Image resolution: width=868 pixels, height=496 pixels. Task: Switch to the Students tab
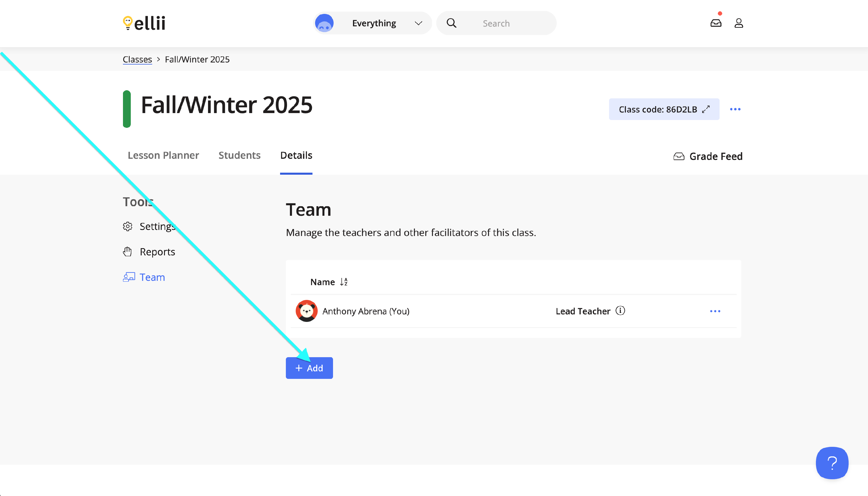click(239, 155)
